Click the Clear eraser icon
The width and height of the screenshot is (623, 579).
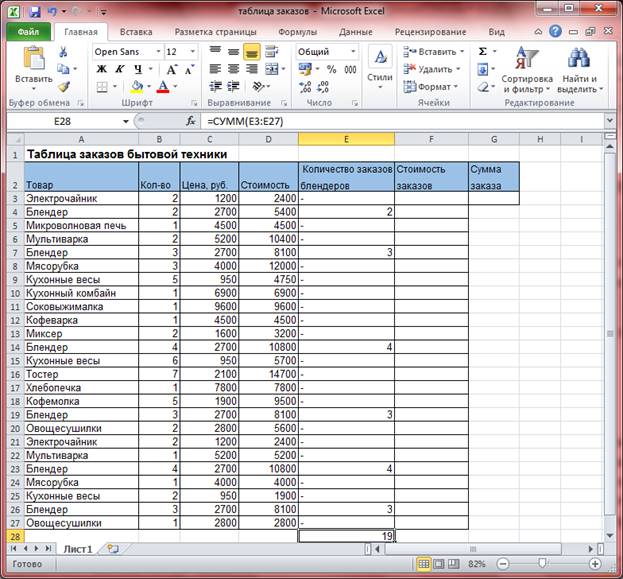coord(483,87)
